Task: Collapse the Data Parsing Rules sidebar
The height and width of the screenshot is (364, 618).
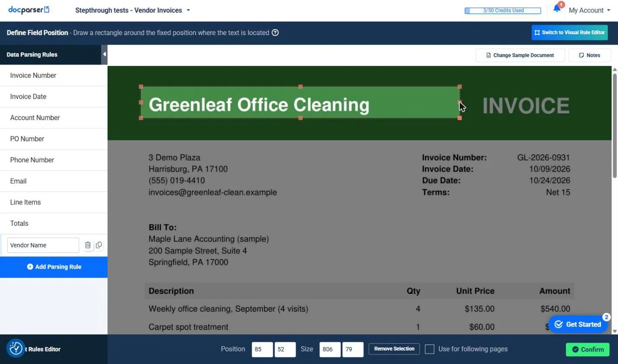Action: (x=104, y=55)
